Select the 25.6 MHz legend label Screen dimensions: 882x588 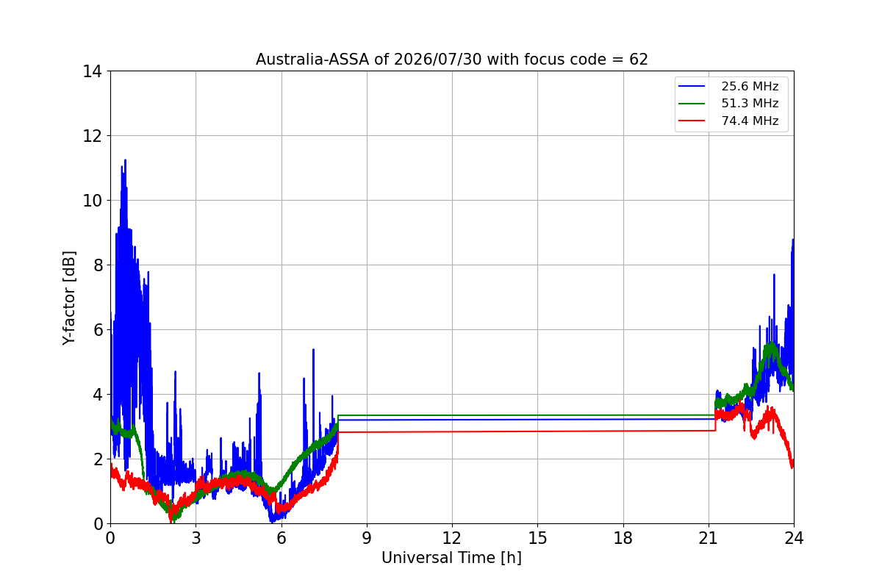pyautogui.click(x=750, y=86)
